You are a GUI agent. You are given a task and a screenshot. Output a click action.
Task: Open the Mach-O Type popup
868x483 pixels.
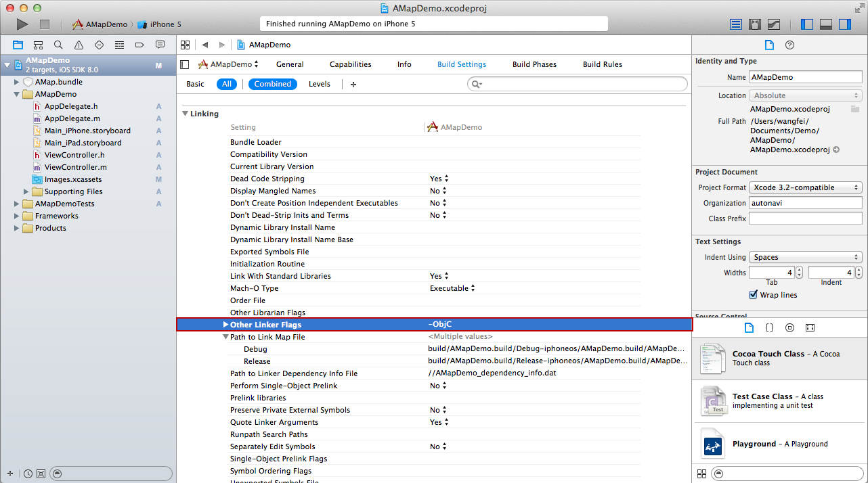pos(452,288)
